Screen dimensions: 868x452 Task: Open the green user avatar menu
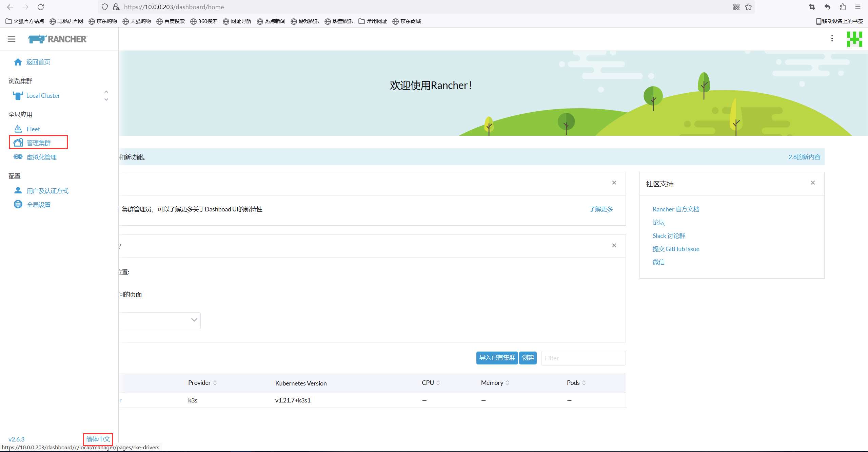pyautogui.click(x=854, y=39)
